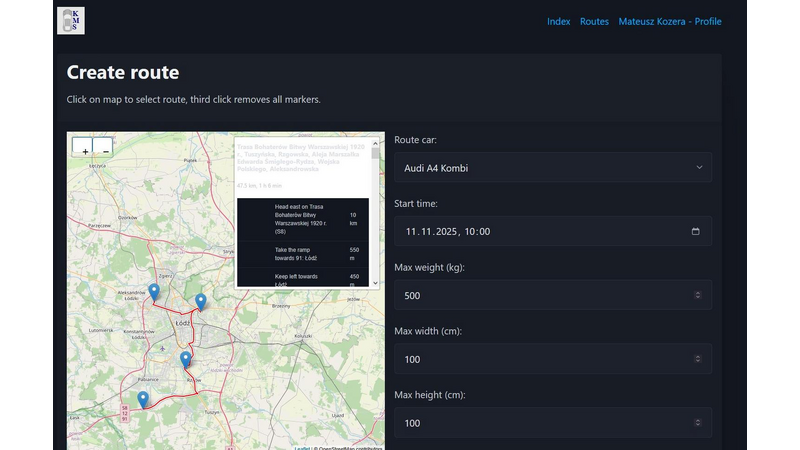
Task: Click the Max weight stepper arrows
Action: pos(697,295)
